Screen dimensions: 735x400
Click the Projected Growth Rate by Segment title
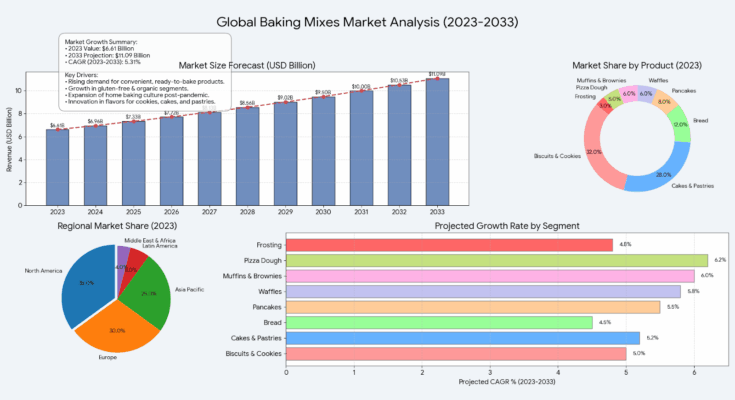coord(506,226)
